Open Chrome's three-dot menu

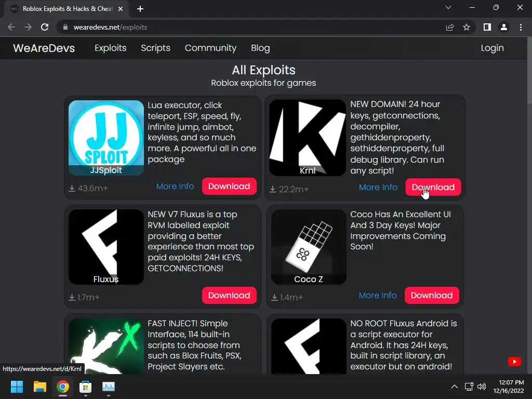(521, 27)
